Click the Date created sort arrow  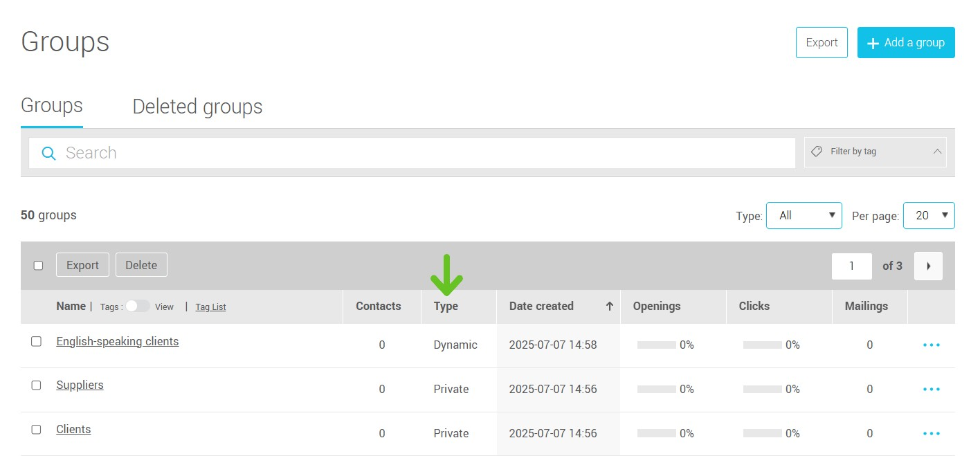click(609, 306)
